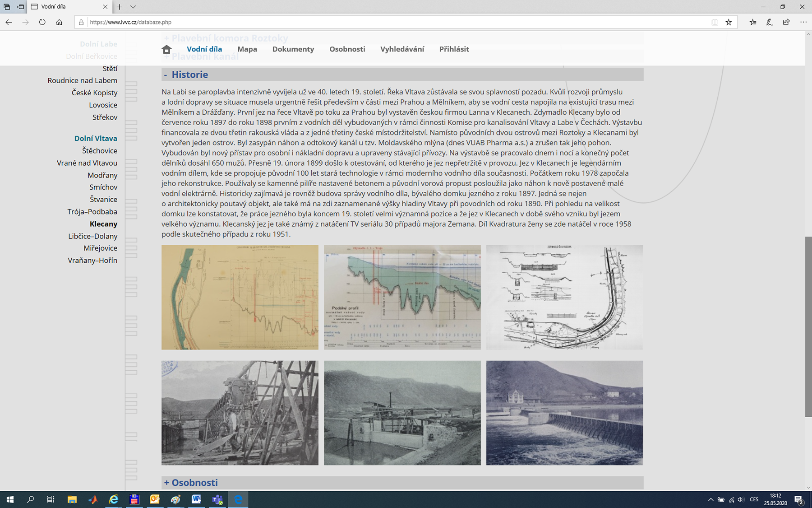Add page to favorites with star icon
Viewport: 812px width, 508px height.
click(729, 22)
